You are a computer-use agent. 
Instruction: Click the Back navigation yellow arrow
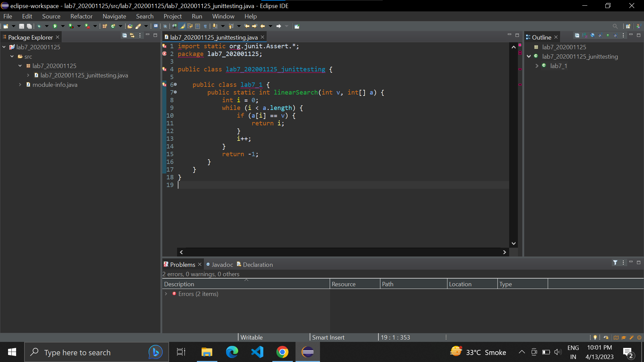point(263,26)
